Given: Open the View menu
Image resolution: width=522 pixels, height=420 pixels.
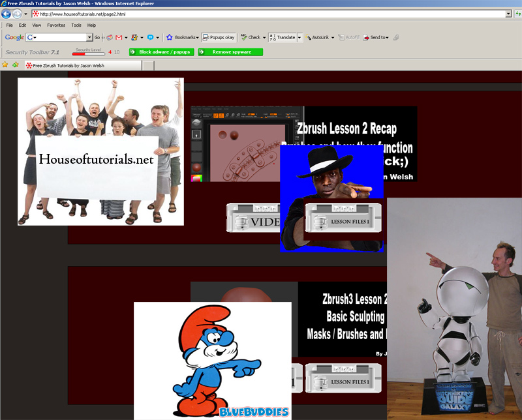Looking at the screenshot, I should (37, 25).
